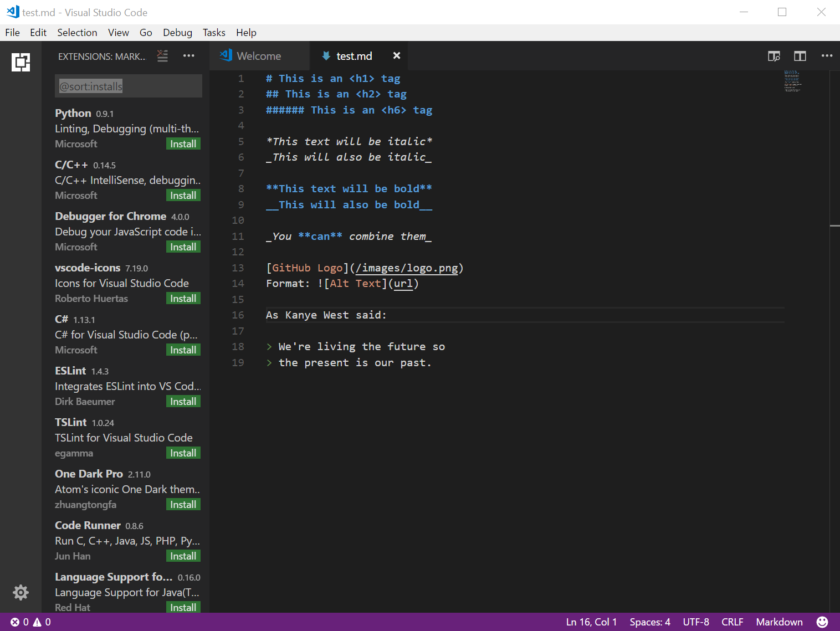Install the Code Runner extension
This screenshot has width=840, height=631.
pyautogui.click(x=183, y=556)
